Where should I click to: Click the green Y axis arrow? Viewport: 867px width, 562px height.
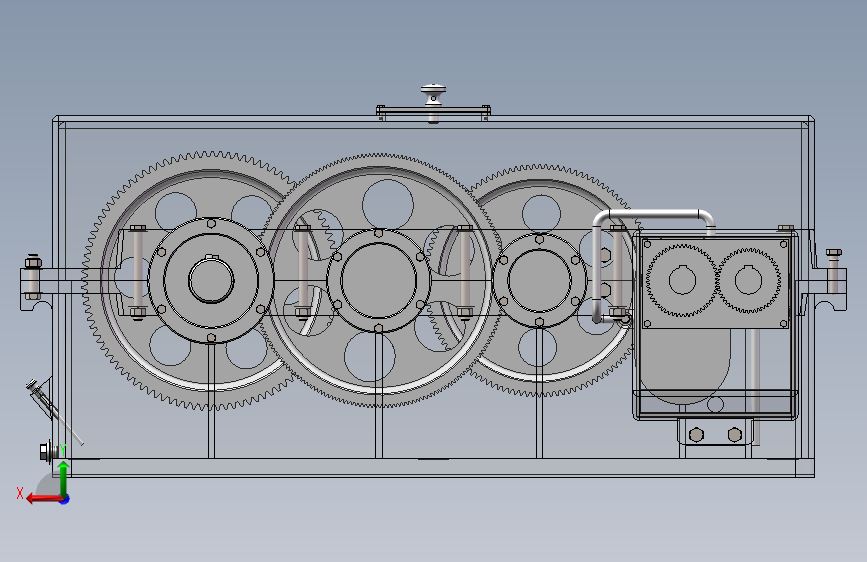click(64, 479)
